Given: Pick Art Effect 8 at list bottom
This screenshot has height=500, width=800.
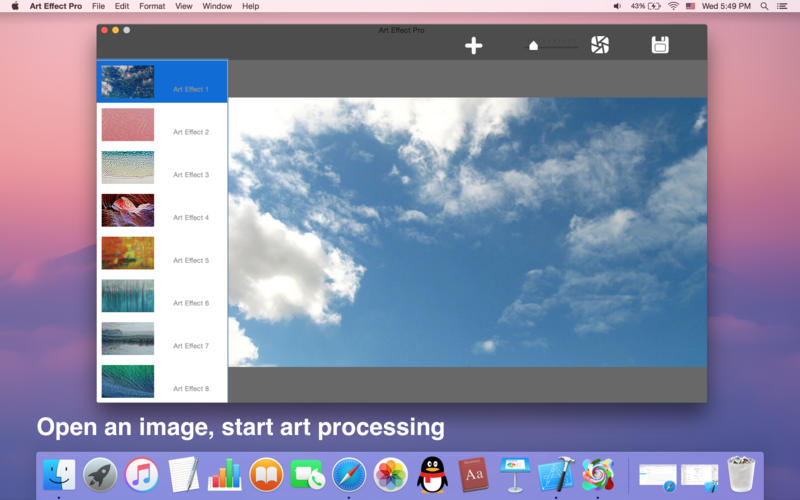Looking at the screenshot, I should pyautogui.click(x=128, y=382).
